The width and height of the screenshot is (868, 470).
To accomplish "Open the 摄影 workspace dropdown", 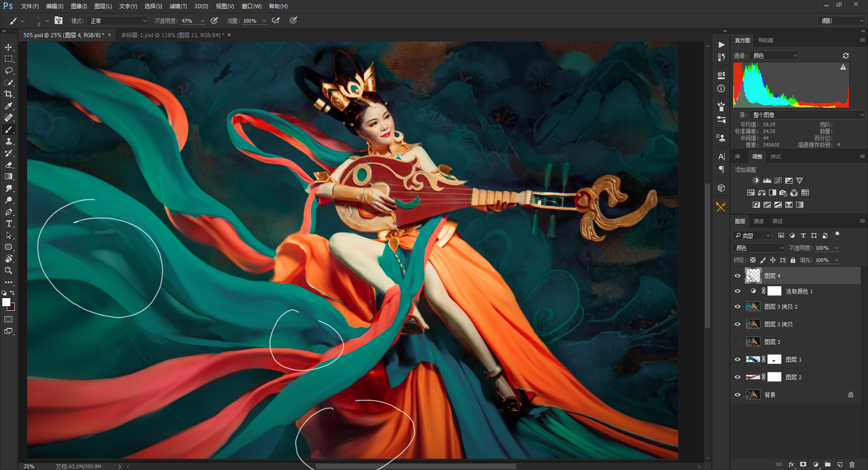I will (841, 21).
